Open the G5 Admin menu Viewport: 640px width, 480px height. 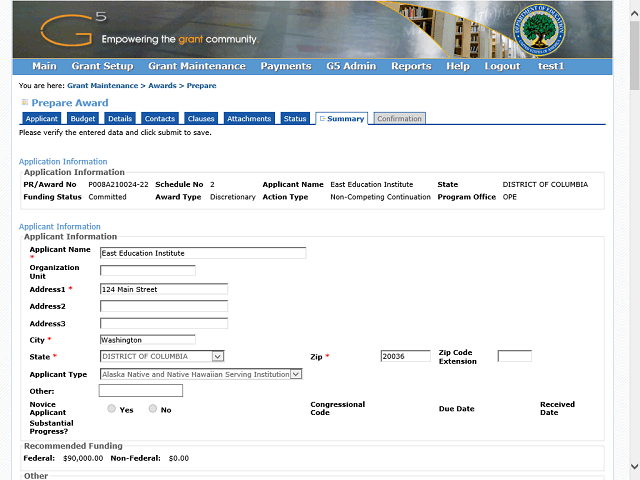(351, 66)
